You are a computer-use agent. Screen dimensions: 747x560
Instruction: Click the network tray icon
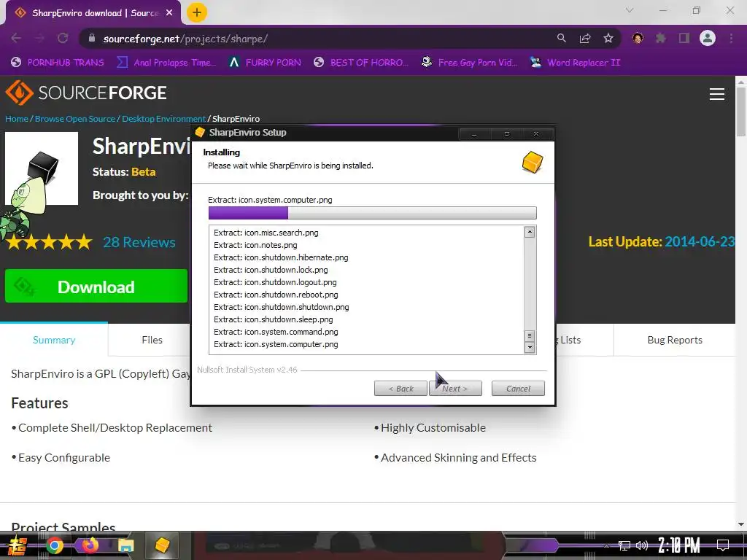point(624,545)
